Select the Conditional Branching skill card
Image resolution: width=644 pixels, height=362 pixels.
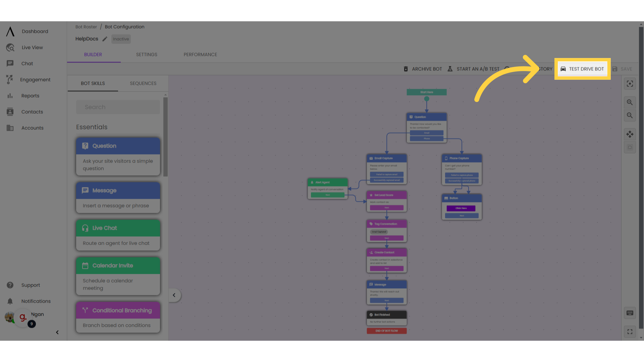pyautogui.click(x=118, y=317)
